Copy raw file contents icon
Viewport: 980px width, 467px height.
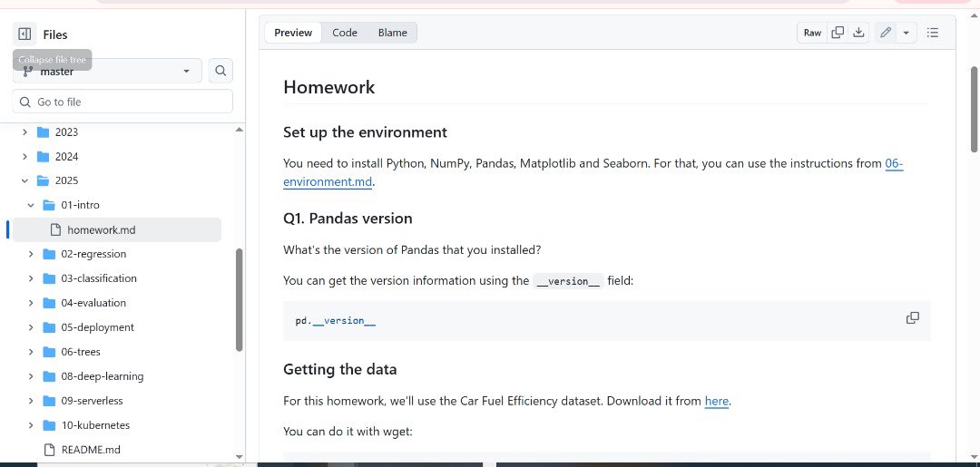838,33
